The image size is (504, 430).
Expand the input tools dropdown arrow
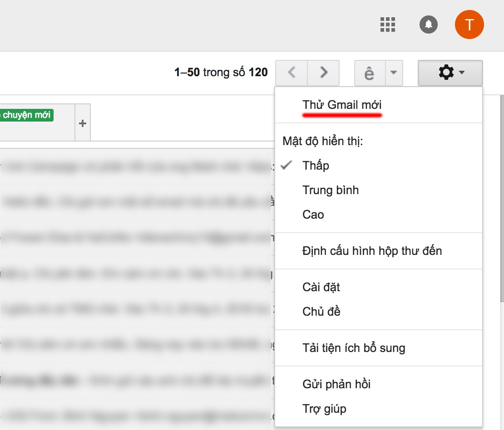(393, 73)
